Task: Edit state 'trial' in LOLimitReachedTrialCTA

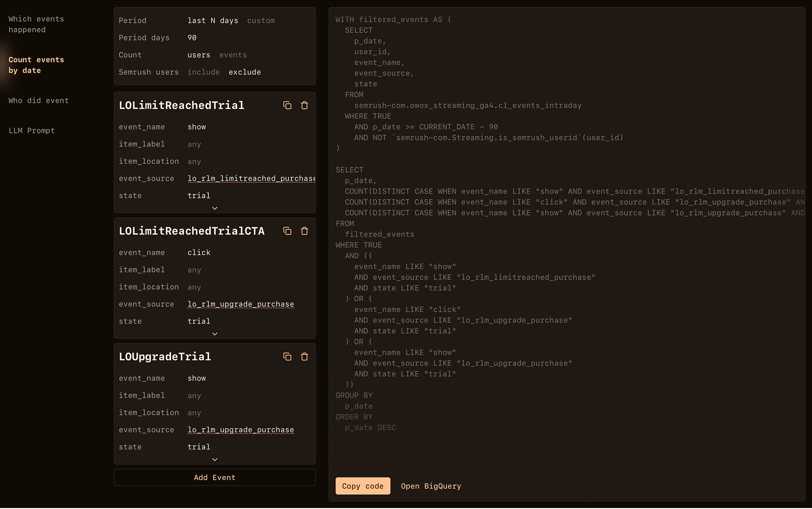Action: pyautogui.click(x=199, y=321)
